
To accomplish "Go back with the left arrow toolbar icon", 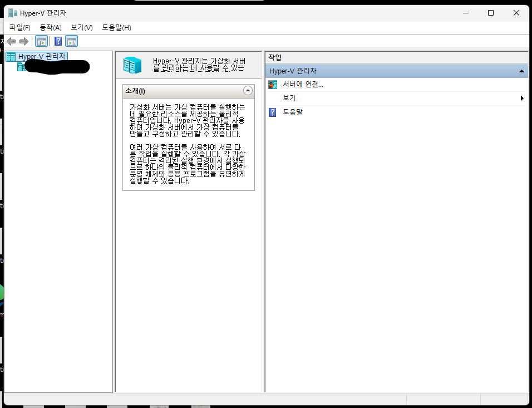I will click(x=11, y=41).
